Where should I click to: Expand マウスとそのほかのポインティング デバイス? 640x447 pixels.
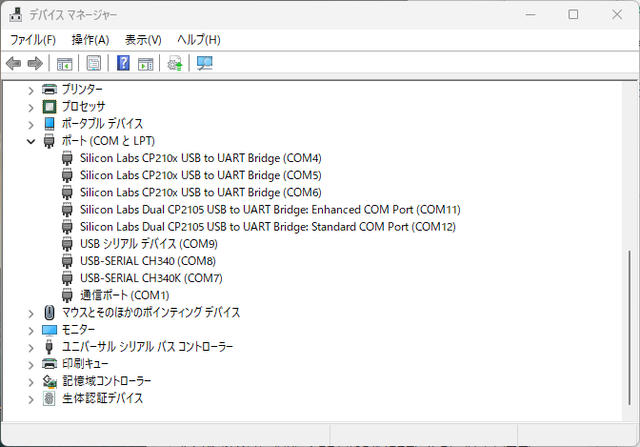click(31, 314)
